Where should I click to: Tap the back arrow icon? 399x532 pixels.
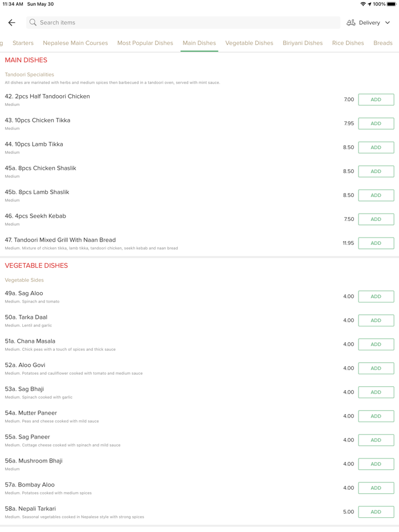click(12, 23)
